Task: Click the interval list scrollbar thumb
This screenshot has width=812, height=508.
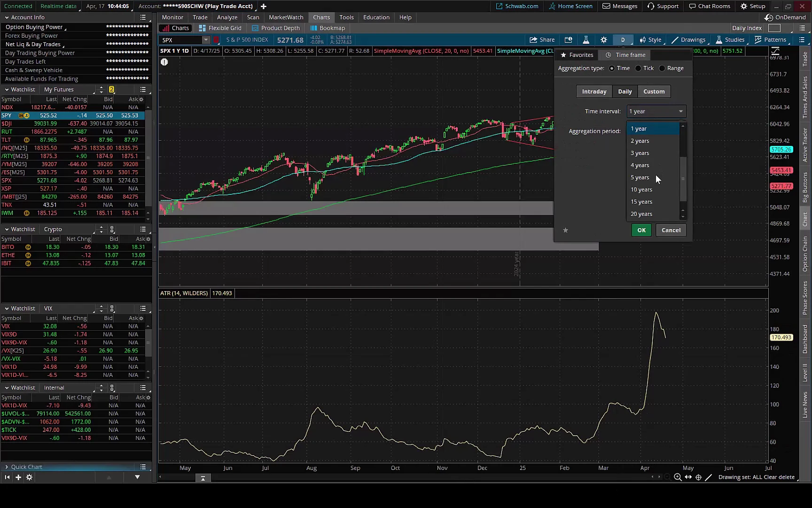Action: coord(683,179)
